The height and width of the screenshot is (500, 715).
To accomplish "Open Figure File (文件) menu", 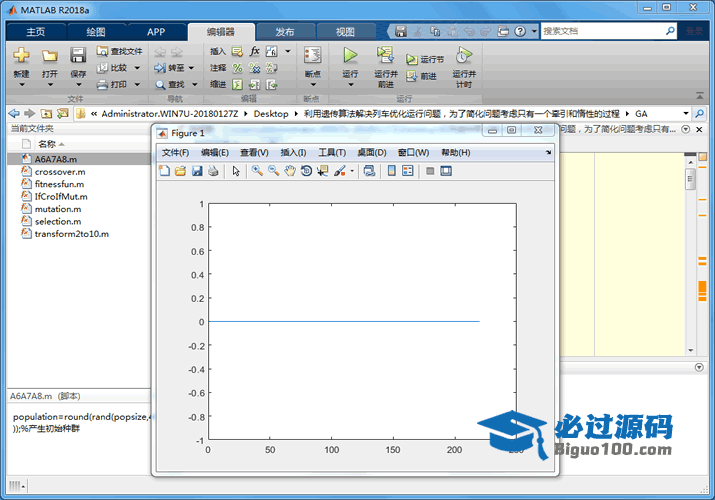I will click(x=176, y=153).
